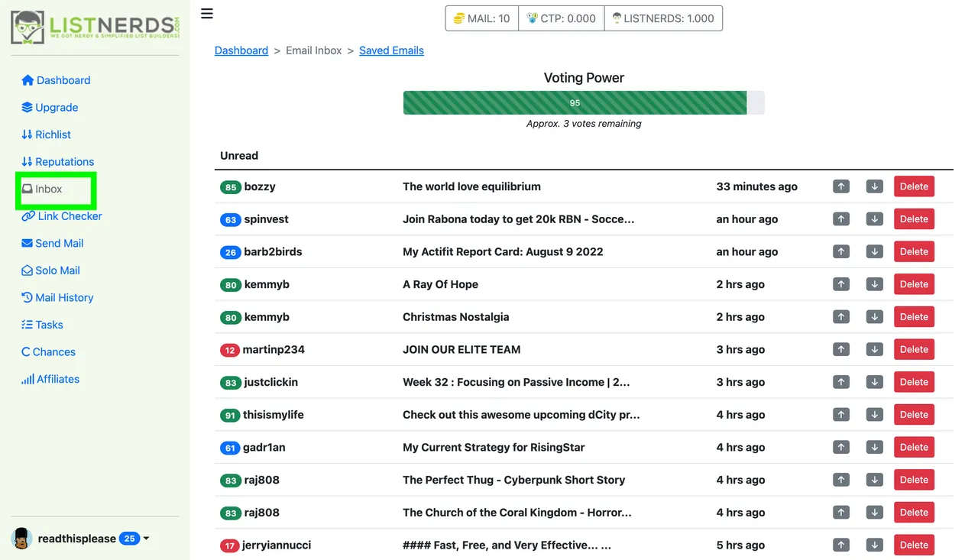978x560 pixels.
Task: Open Solo Mail in sidebar
Action: click(50, 270)
